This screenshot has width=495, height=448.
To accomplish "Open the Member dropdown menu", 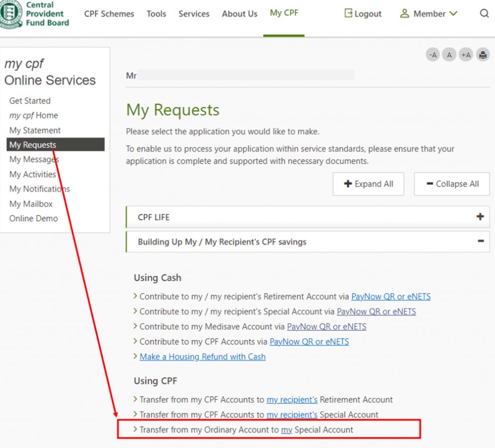I will [428, 14].
